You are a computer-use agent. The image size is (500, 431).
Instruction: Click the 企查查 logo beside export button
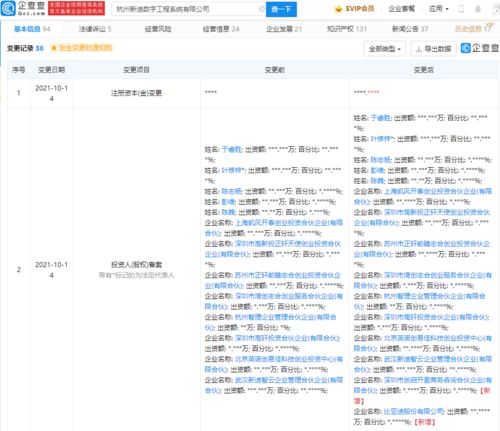coord(479,48)
